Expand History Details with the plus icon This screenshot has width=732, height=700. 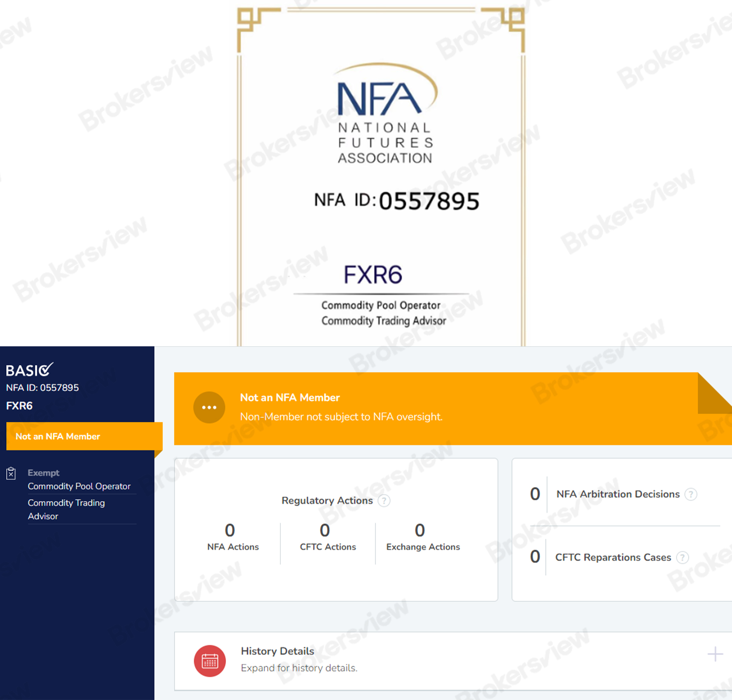tap(715, 654)
